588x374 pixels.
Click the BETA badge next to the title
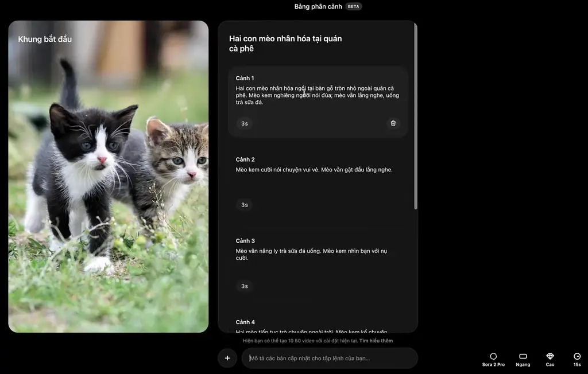click(354, 6)
